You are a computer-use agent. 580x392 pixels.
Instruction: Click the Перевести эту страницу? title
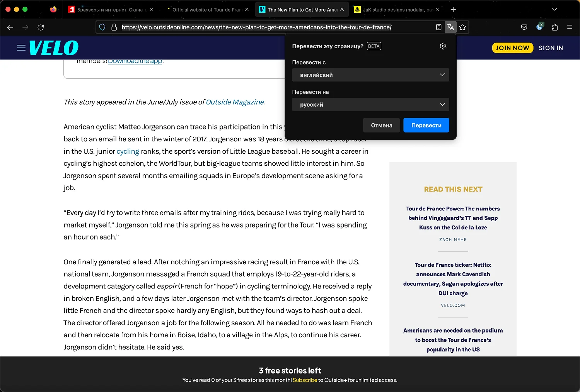pos(328,46)
